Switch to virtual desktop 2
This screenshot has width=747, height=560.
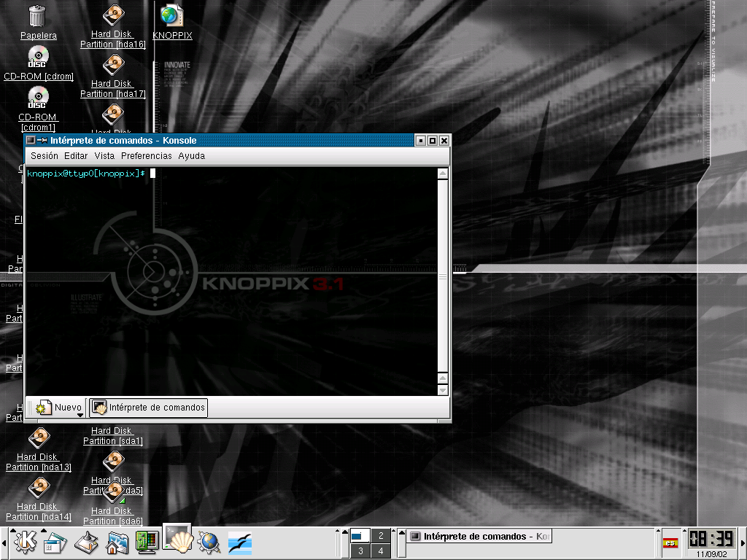coord(381,536)
